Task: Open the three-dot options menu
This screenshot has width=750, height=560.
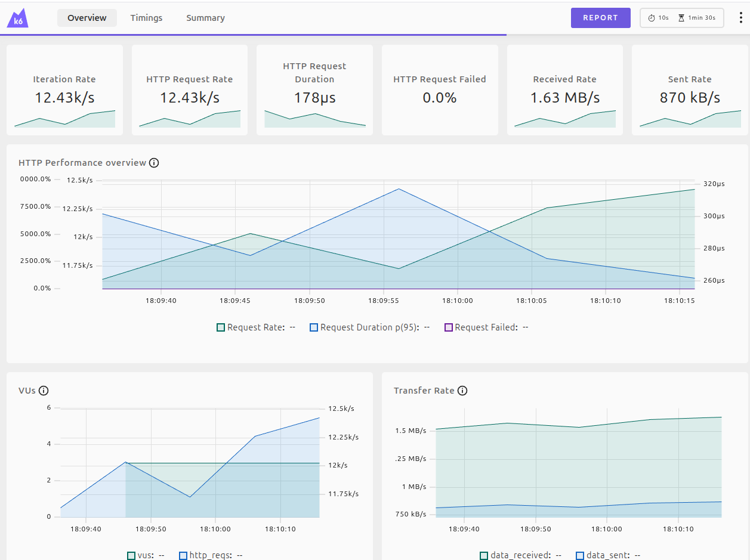Action: click(x=740, y=18)
